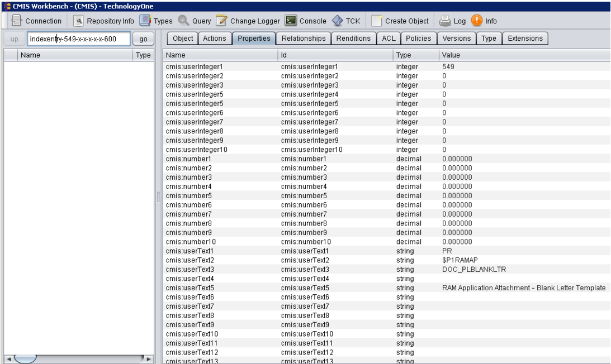Click the folder pane Name column header
The width and height of the screenshot is (611, 364).
click(x=75, y=55)
